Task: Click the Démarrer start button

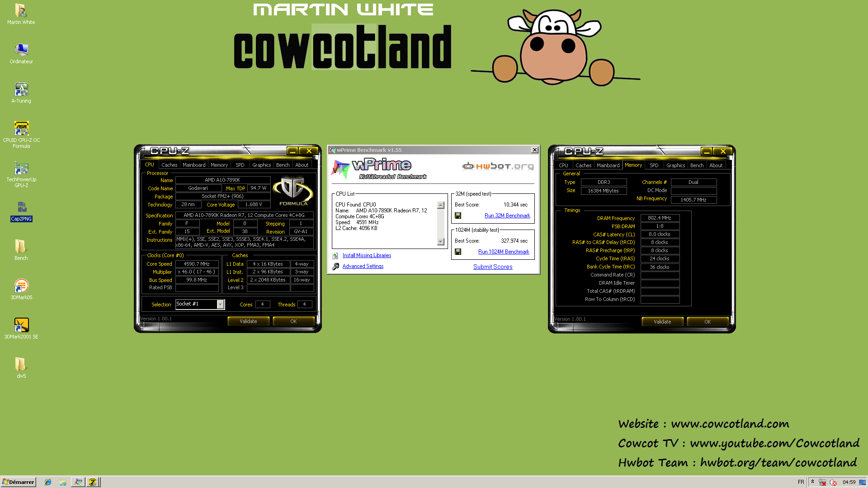Action: point(18,482)
